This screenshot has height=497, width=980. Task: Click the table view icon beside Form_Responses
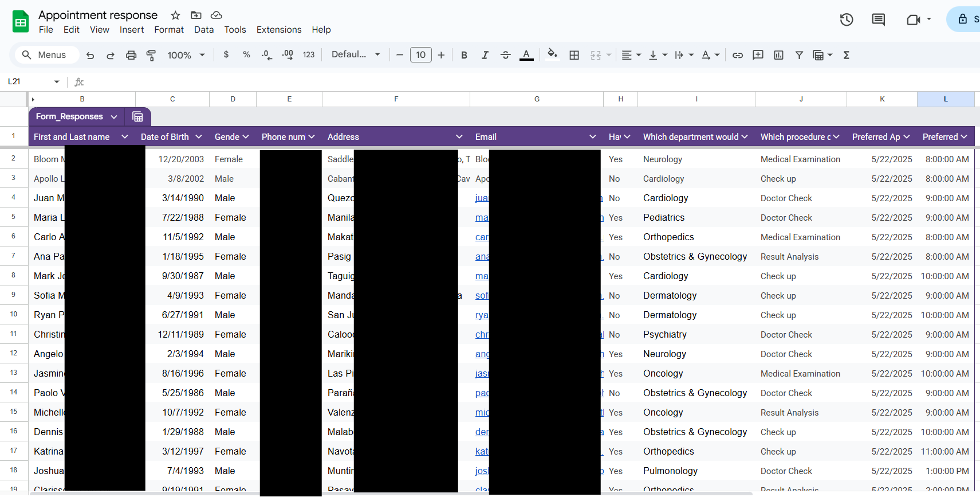click(137, 117)
